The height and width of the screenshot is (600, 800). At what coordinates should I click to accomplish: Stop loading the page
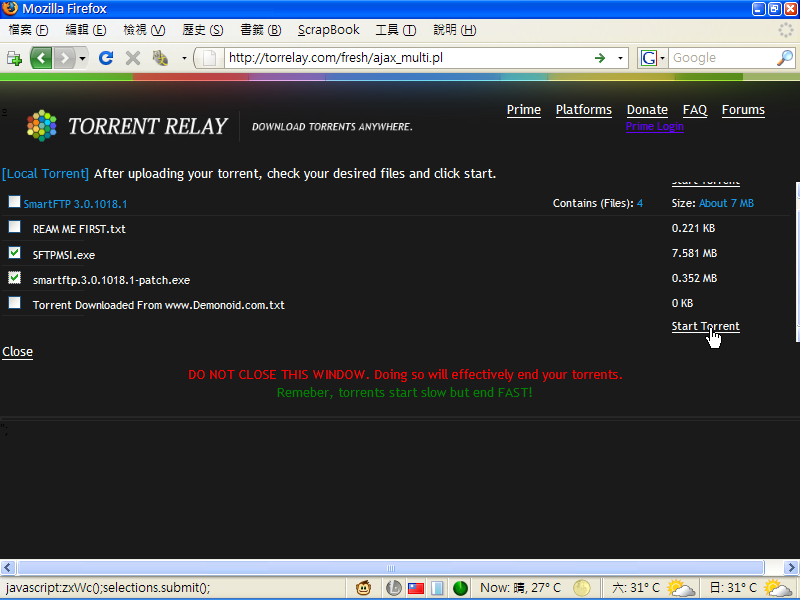(x=133, y=58)
